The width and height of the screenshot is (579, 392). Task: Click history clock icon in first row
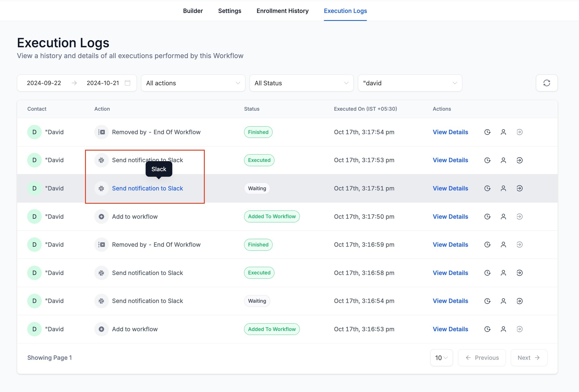point(487,132)
